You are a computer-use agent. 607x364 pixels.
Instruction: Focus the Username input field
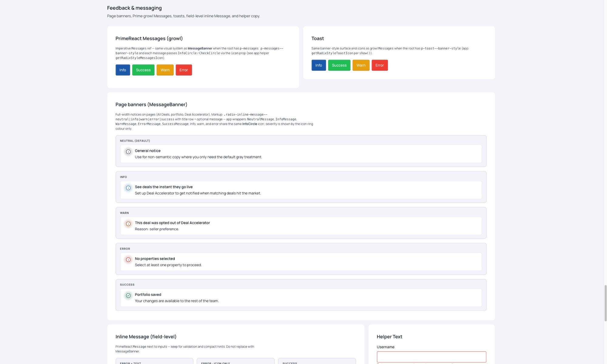(431, 357)
